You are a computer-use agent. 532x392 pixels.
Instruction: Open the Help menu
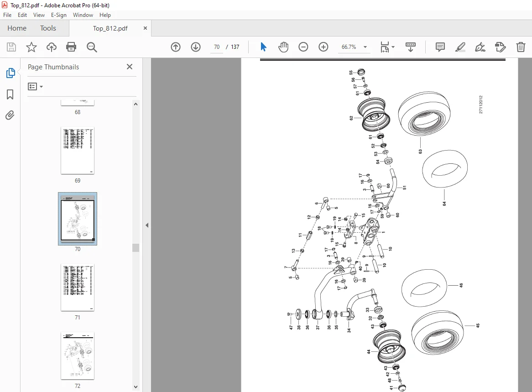tap(105, 15)
